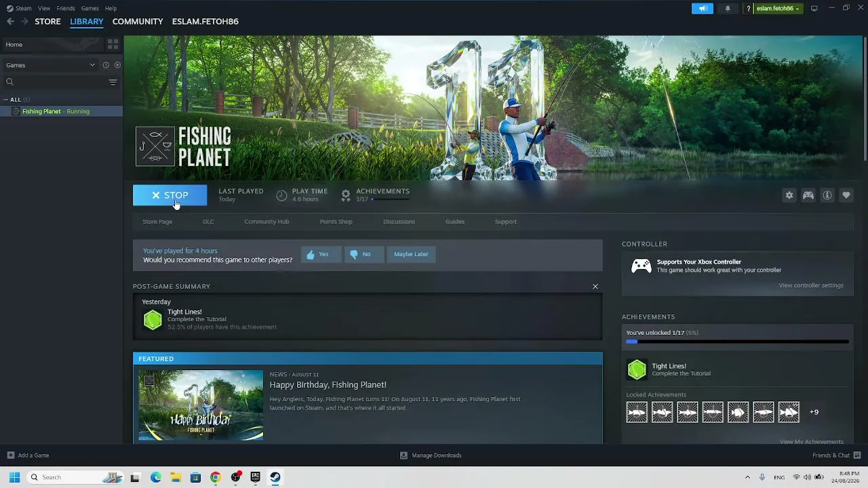Open the Happy Birthday news thumbnail
Viewport: 868px width, 488px height.
pos(201,405)
